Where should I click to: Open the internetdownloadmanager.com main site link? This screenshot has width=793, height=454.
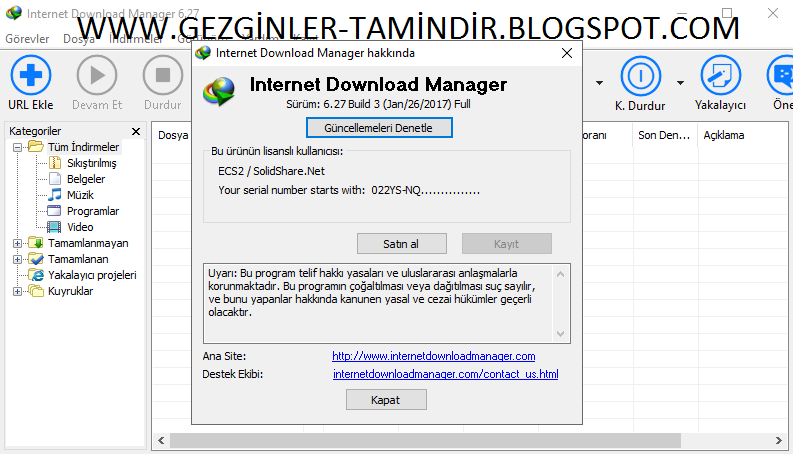click(433, 356)
